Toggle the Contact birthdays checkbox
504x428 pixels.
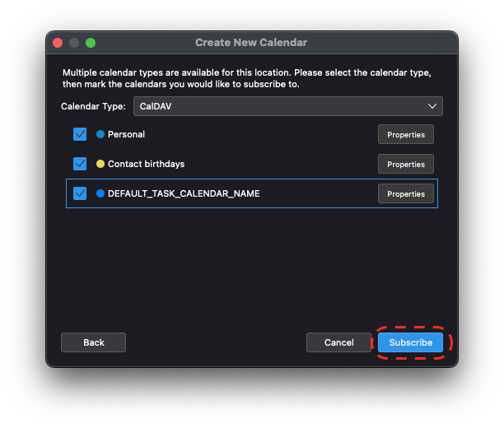[80, 164]
